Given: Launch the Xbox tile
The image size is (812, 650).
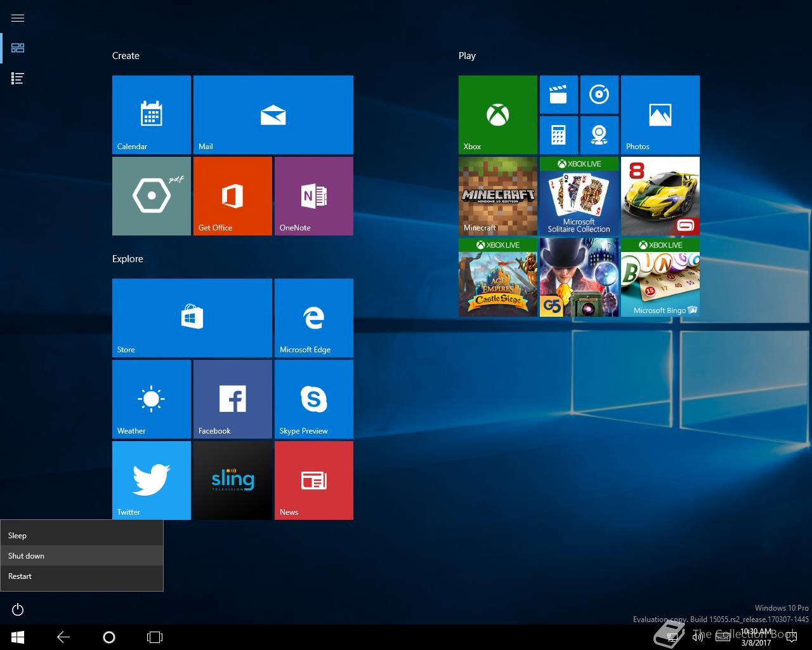Looking at the screenshot, I should 498,115.
